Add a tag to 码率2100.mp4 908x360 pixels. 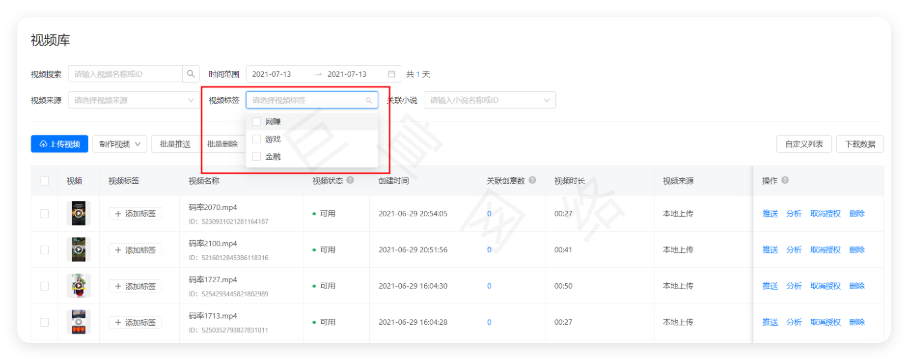(x=136, y=250)
